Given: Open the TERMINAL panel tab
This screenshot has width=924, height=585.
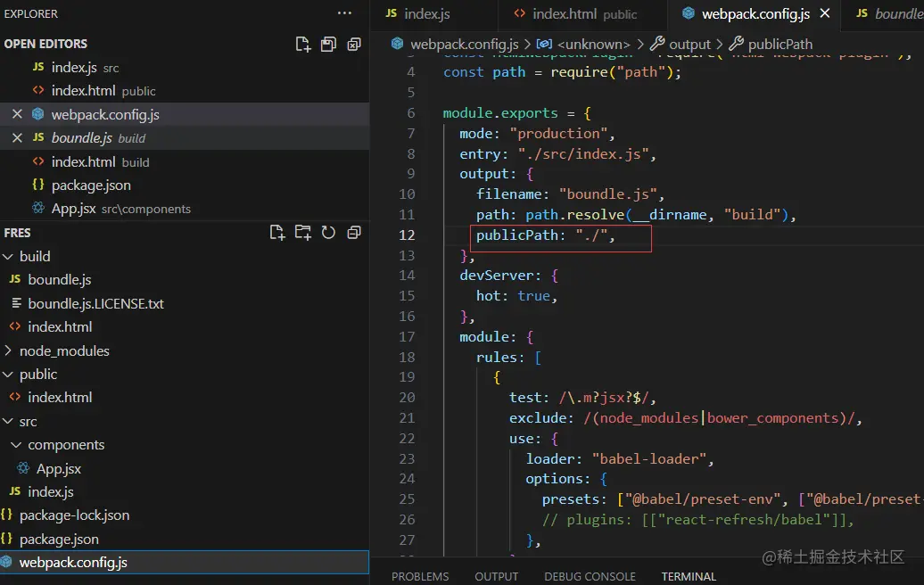Looking at the screenshot, I should point(689,577).
